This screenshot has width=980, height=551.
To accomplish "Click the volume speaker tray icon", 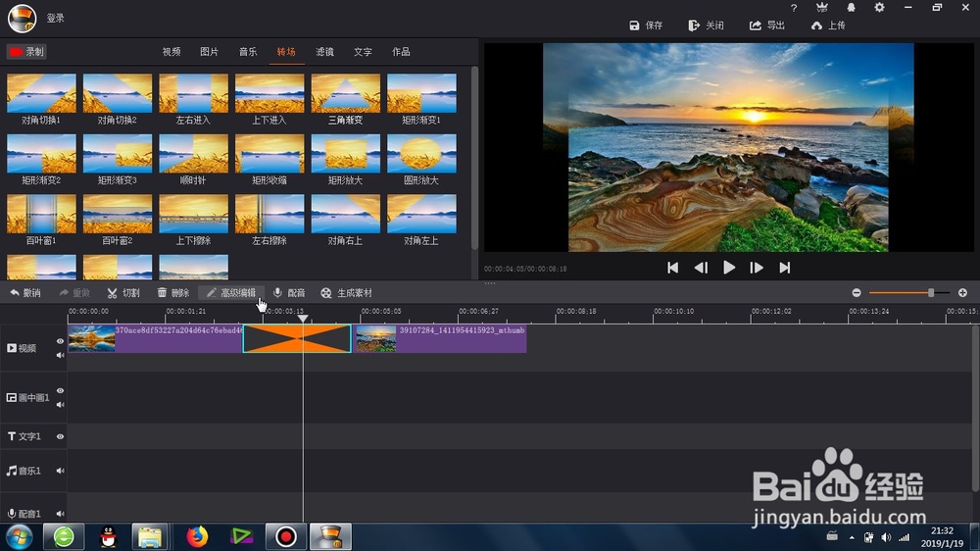I will click(x=886, y=537).
